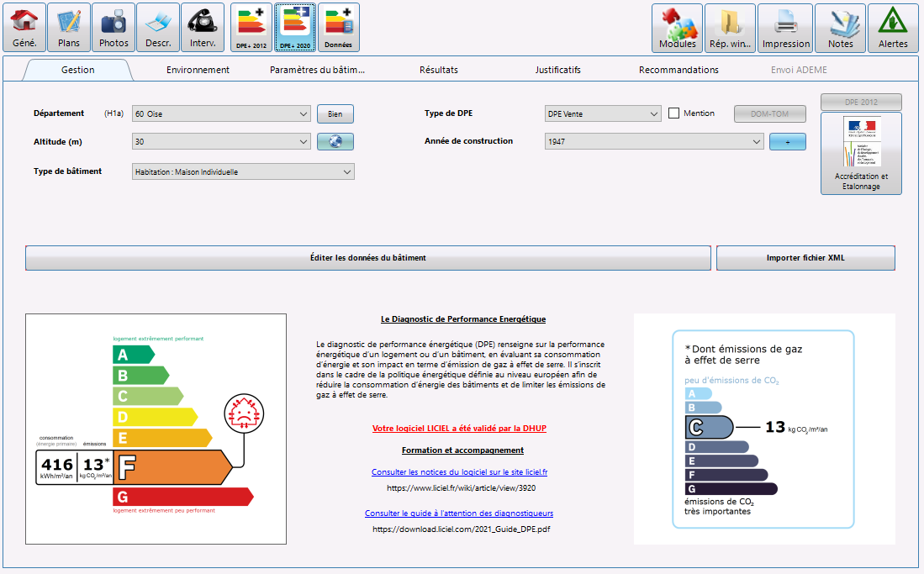Viewport: 924px width, 574px height.
Task: Open the Recommandations tab
Action: click(678, 70)
